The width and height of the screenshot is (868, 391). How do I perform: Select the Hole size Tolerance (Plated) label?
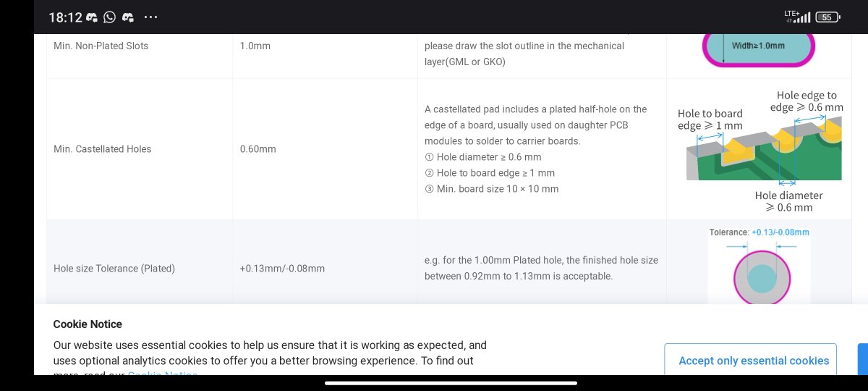[114, 268]
